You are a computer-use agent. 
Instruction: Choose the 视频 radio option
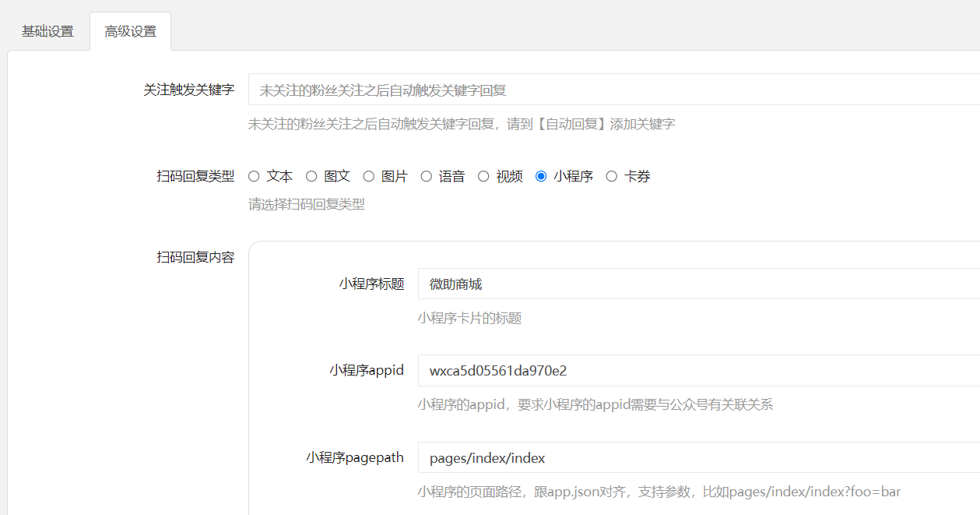[483, 176]
